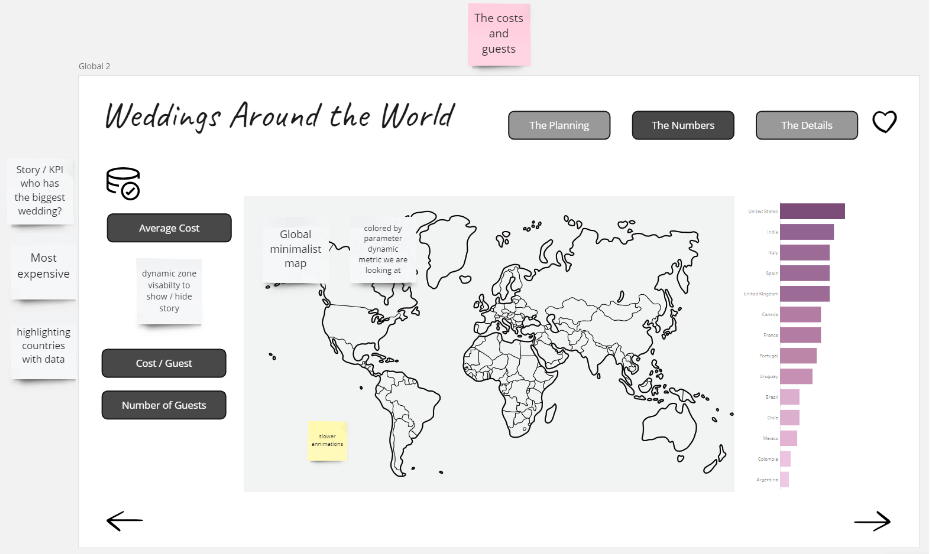This screenshot has width=930, height=554.
Task: Click the left arrow to go back
Action: coord(125,520)
